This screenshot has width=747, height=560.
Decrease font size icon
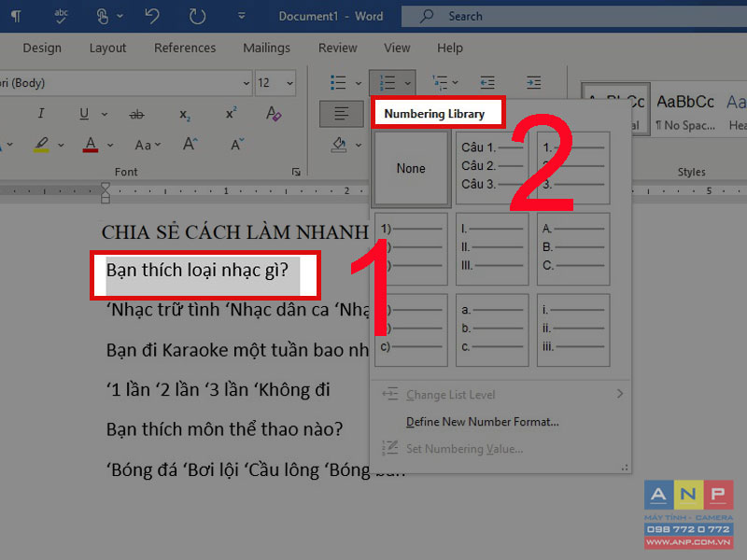(237, 145)
